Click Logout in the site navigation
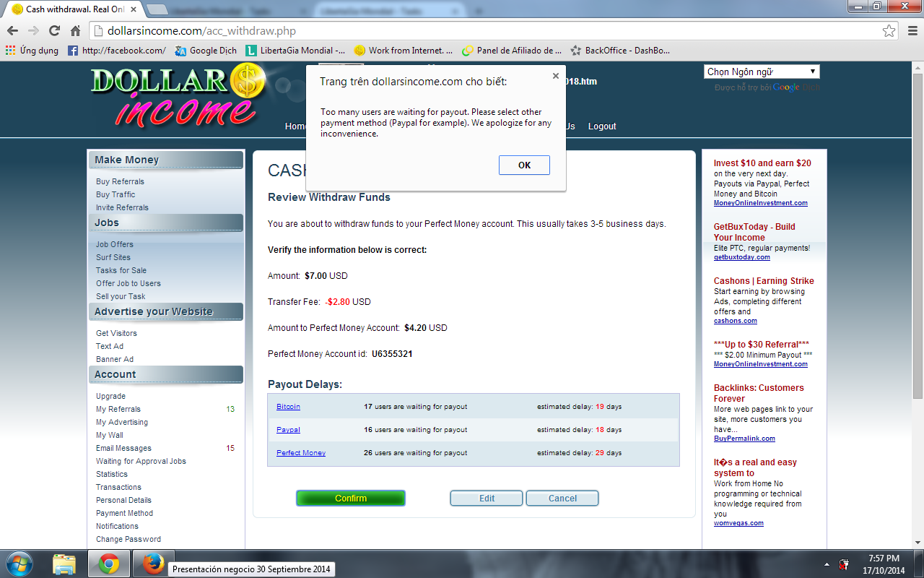Viewport: 924px width, 578px height. pyautogui.click(x=602, y=126)
